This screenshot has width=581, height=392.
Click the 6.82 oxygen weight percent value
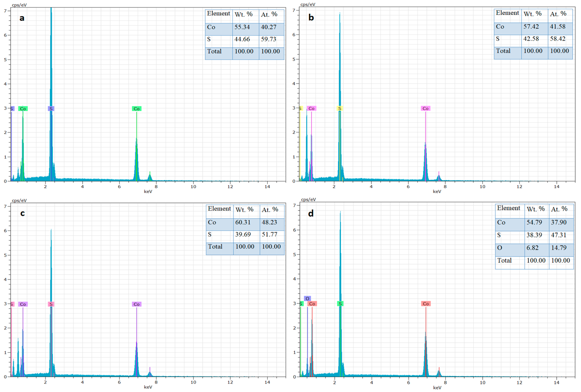[533, 248]
